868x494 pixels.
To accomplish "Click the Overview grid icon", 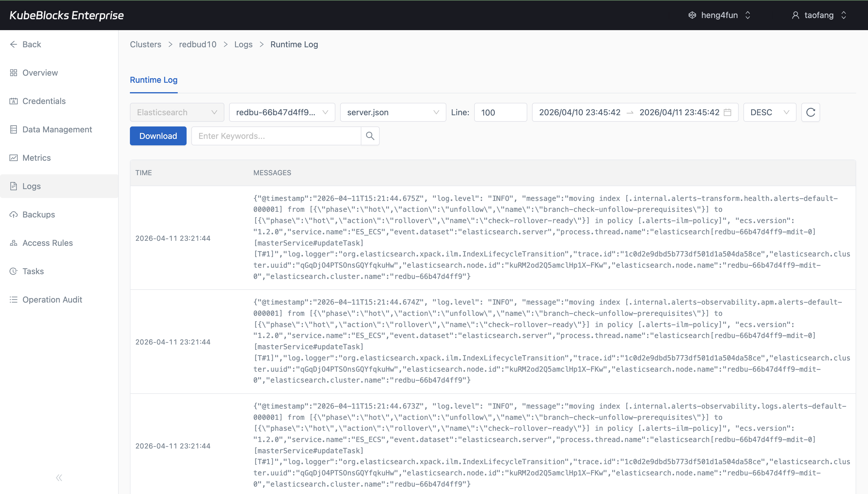I will [14, 73].
